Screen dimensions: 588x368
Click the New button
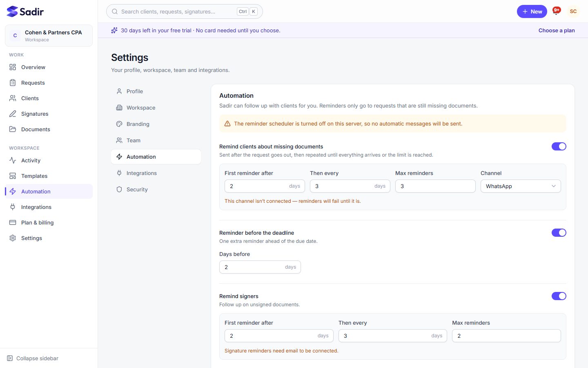(532, 11)
